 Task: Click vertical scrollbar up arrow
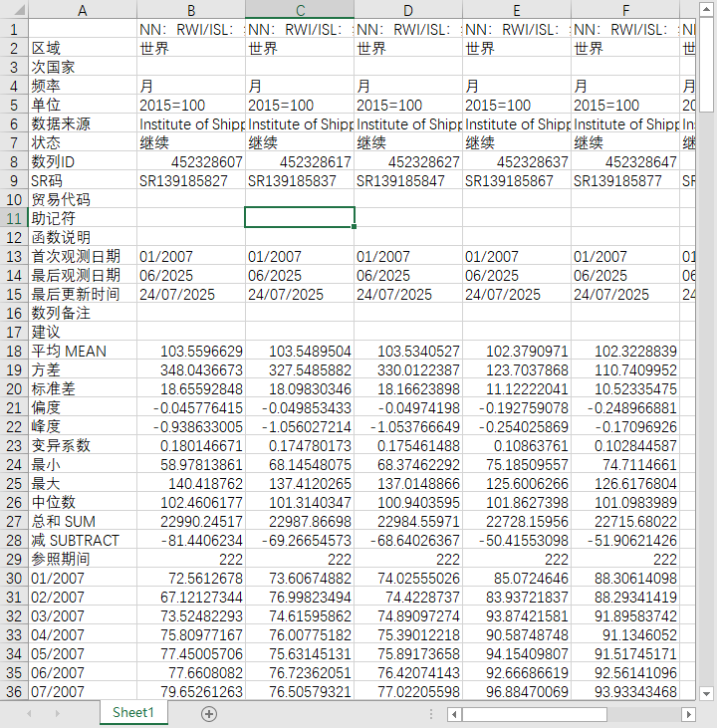point(706,9)
